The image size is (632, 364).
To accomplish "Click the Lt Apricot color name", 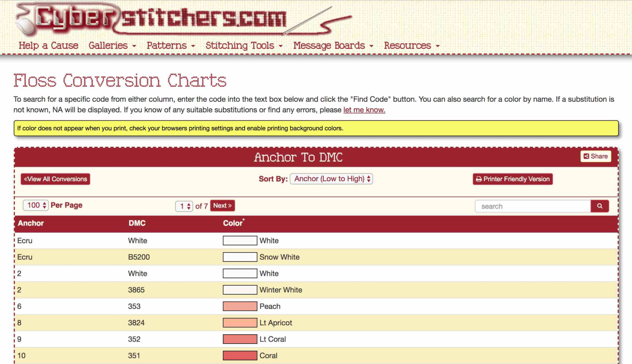I will click(x=276, y=323).
